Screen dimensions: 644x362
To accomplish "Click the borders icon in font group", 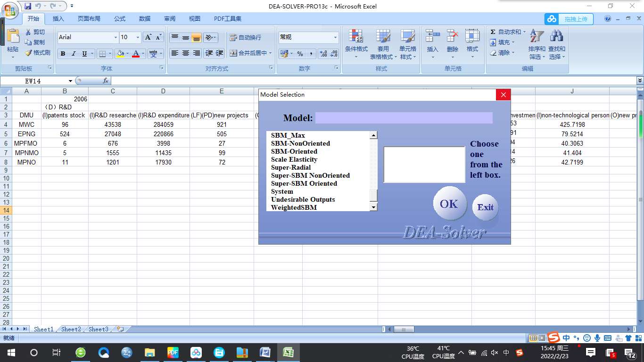I will (x=102, y=54).
